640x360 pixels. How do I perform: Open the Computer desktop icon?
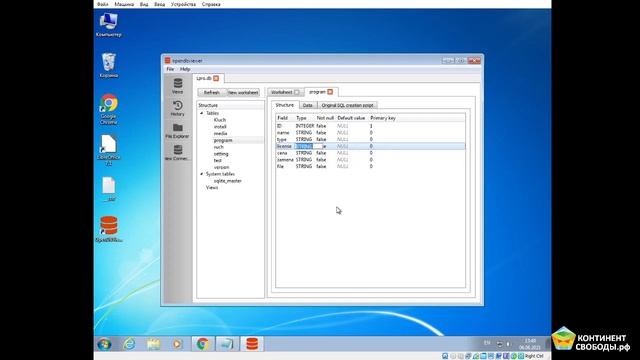(109, 24)
